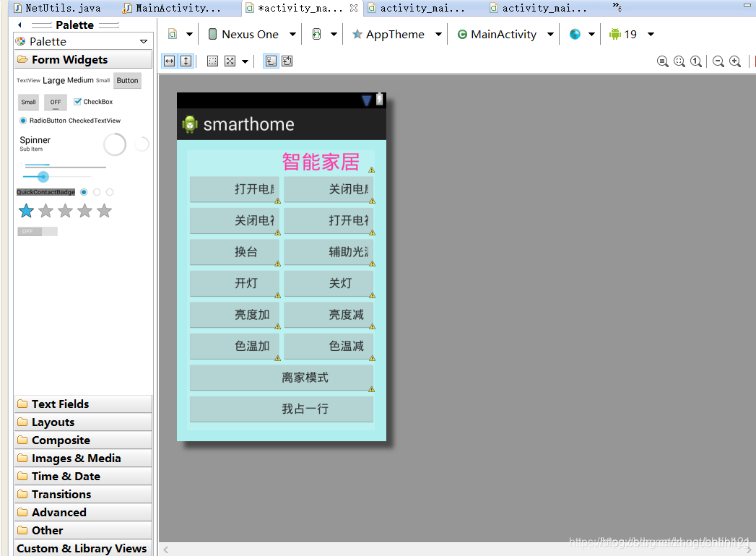Click the SeekBar slider thumb widget

tap(43, 177)
